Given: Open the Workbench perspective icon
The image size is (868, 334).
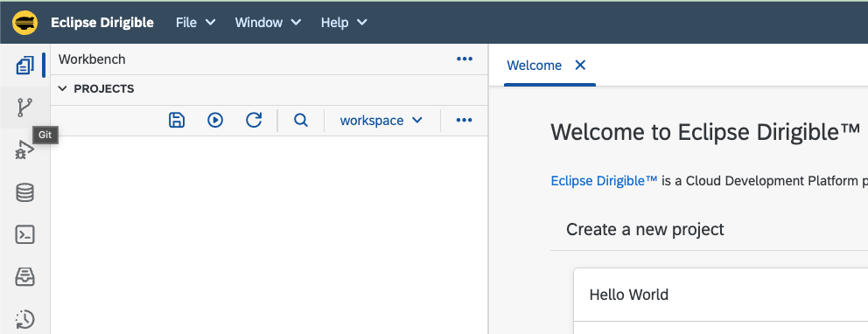Looking at the screenshot, I should [x=24, y=66].
